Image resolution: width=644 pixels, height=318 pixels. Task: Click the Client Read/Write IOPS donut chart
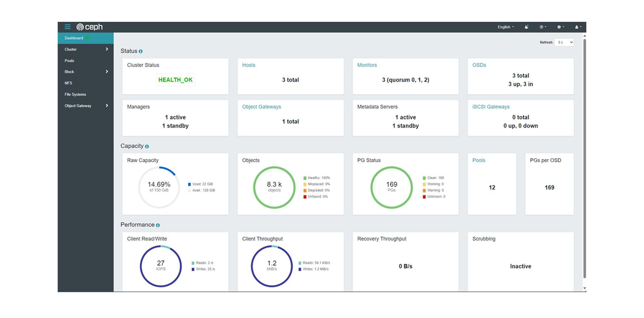pyautogui.click(x=161, y=266)
